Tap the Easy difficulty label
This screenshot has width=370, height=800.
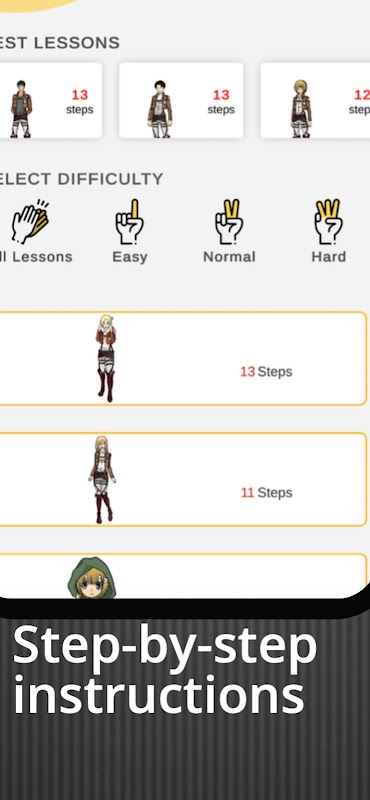pos(130,257)
